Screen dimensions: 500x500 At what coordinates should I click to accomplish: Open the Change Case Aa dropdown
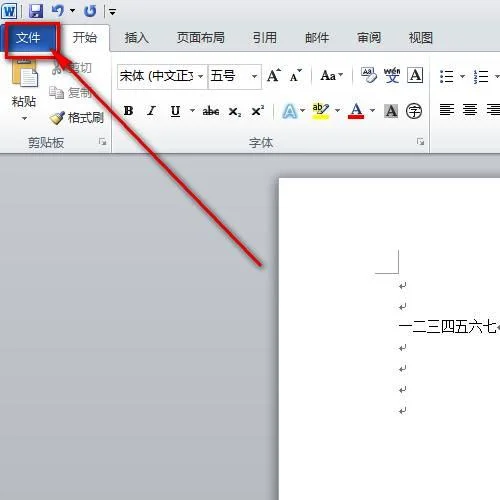[x=331, y=76]
